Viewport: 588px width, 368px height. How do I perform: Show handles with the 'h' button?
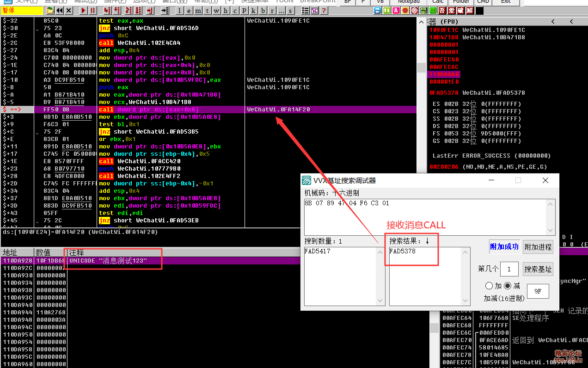(x=226, y=10)
